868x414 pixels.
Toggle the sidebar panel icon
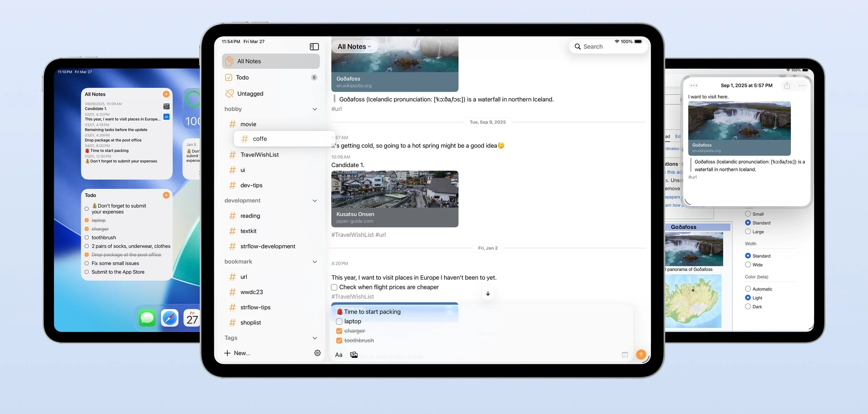click(x=314, y=47)
